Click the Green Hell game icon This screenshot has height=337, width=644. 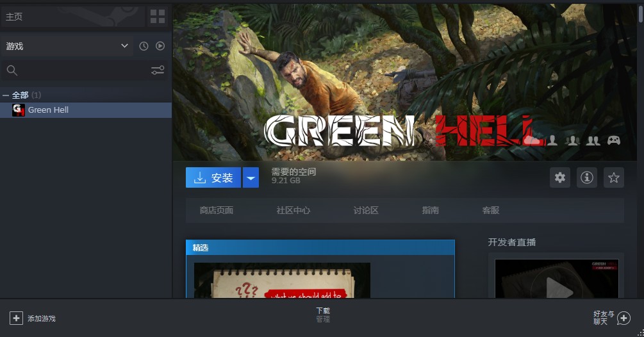(x=19, y=110)
